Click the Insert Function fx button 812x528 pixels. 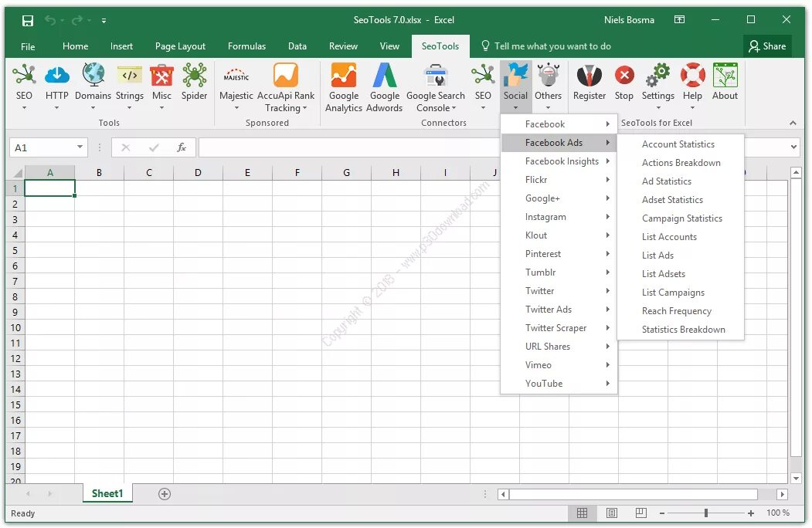pos(182,147)
